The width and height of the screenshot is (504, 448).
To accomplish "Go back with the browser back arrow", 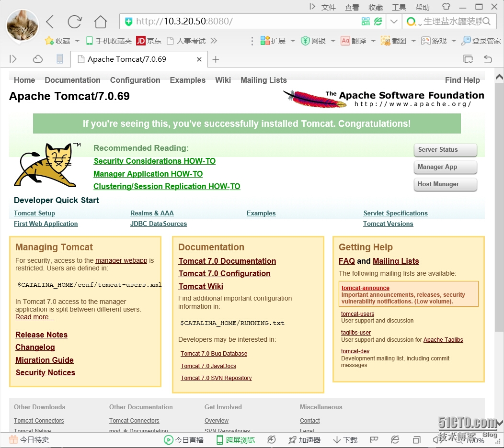I will (x=50, y=22).
